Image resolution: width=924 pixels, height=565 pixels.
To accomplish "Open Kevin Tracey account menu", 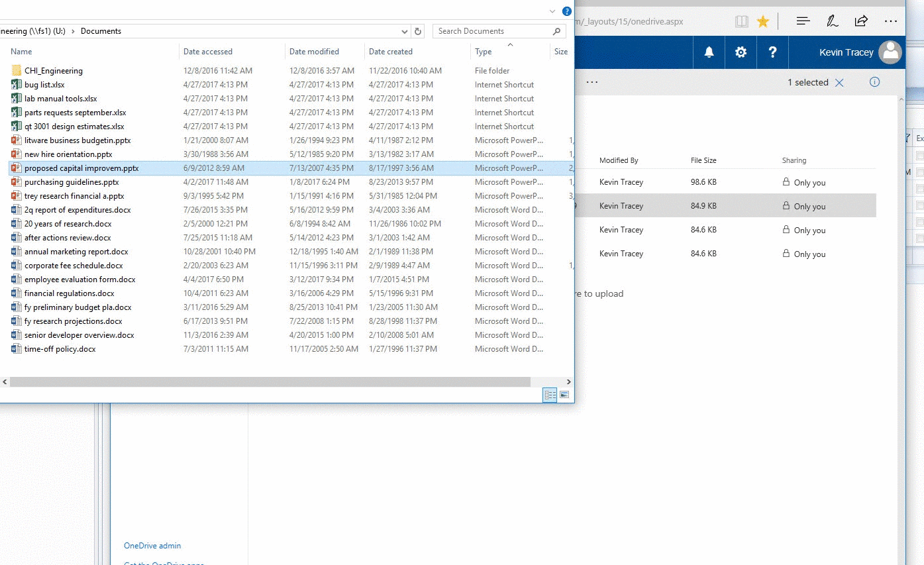I will click(x=860, y=52).
